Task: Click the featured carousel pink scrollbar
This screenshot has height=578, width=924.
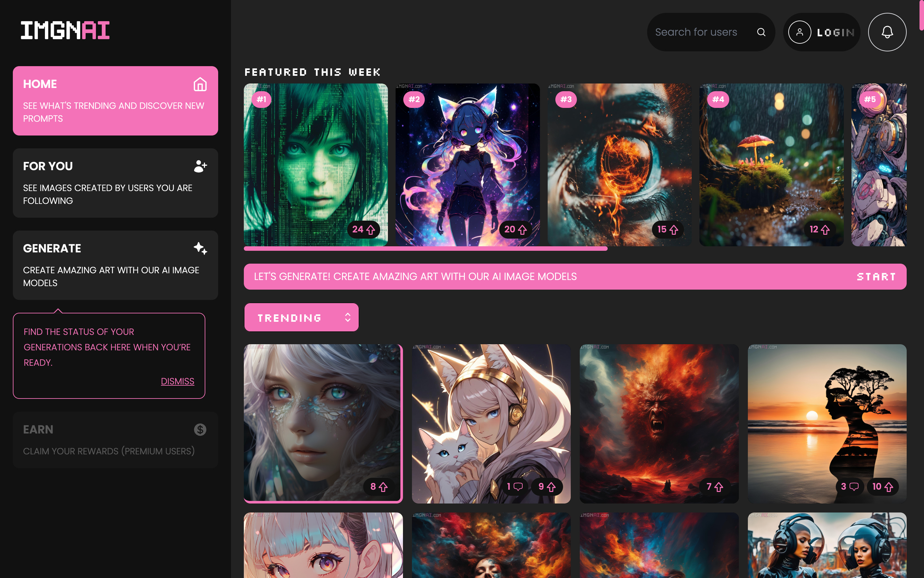Action: click(x=425, y=249)
